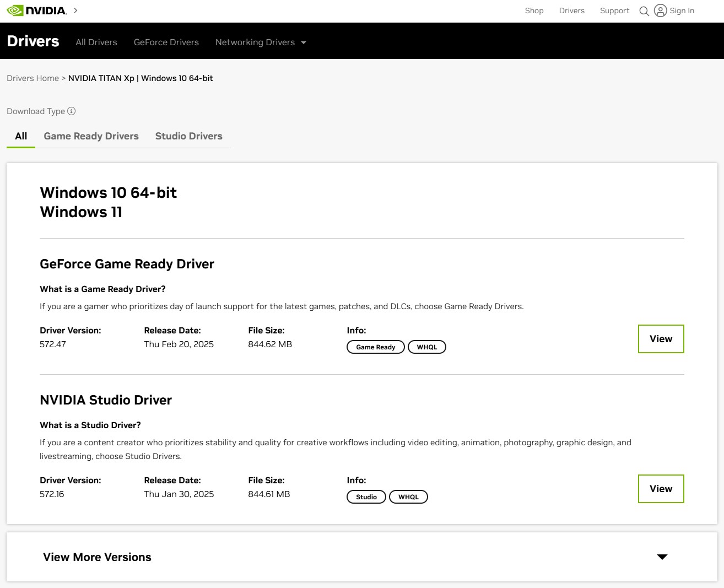This screenshot has height=588, width=724.
Task: Click the Drivers Home breadcrumb
Action: coord(33,78)
